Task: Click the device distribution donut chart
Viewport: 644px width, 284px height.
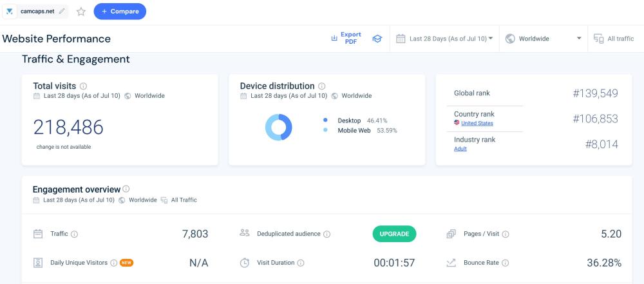Action: (278, 126)
